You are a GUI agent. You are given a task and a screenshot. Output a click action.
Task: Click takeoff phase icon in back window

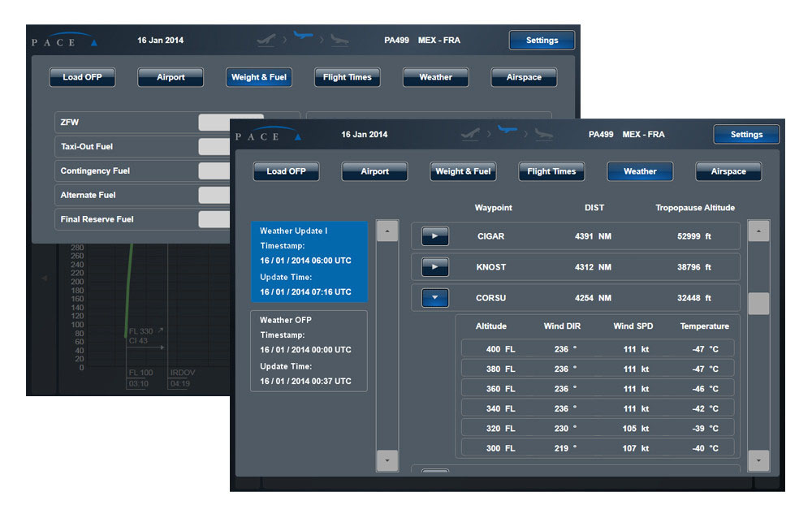266,40
